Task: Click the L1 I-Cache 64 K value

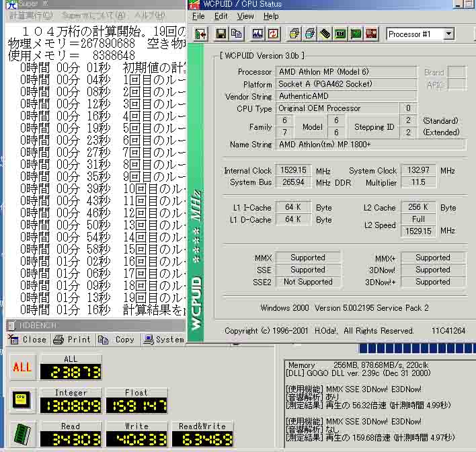Action: 293,207
